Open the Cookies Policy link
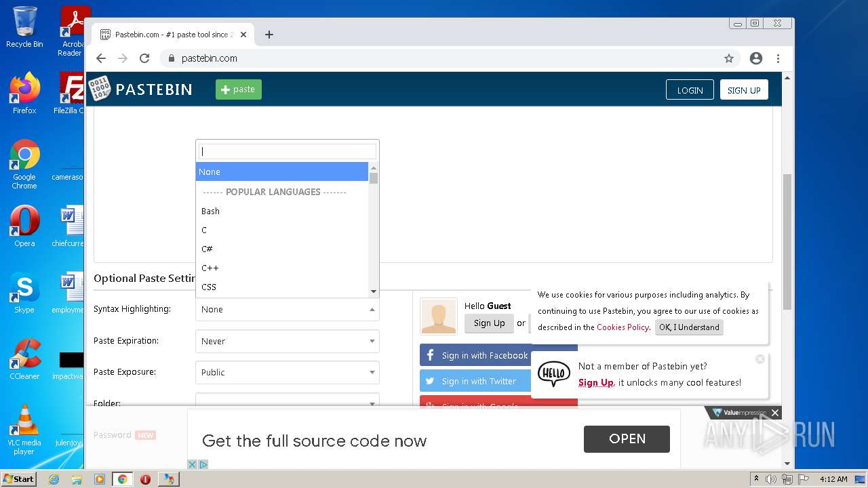Screen dimensions: 868x488 click(x=623, y=327)
